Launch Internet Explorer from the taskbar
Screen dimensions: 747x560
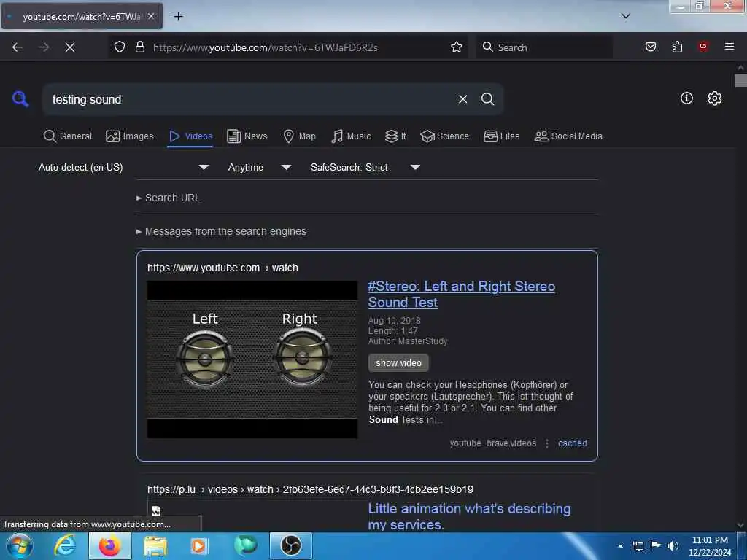pyautogui.click(x=65, y=545)
